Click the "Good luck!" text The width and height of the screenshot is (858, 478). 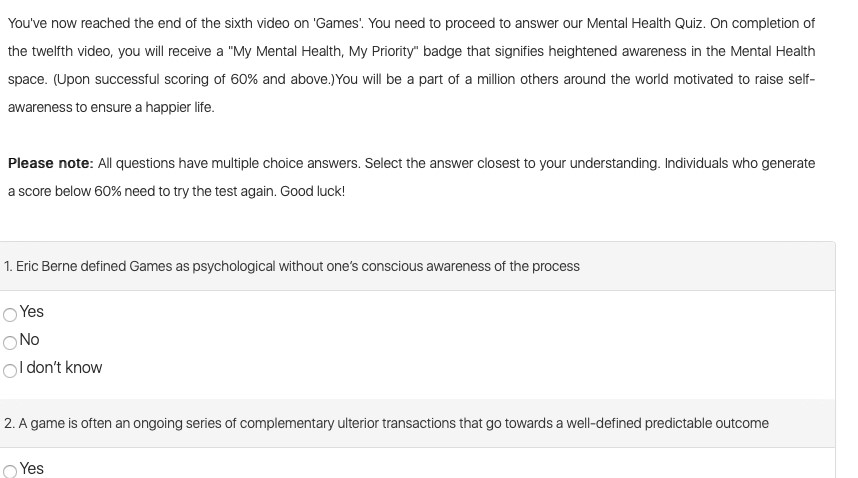[312, 191]
